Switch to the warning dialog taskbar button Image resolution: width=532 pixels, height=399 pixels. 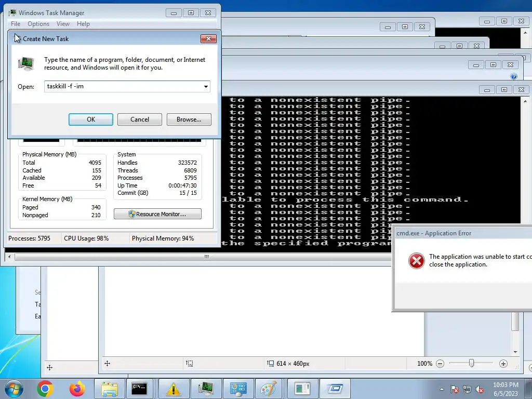pyautogui.click(x=174, y=389)
